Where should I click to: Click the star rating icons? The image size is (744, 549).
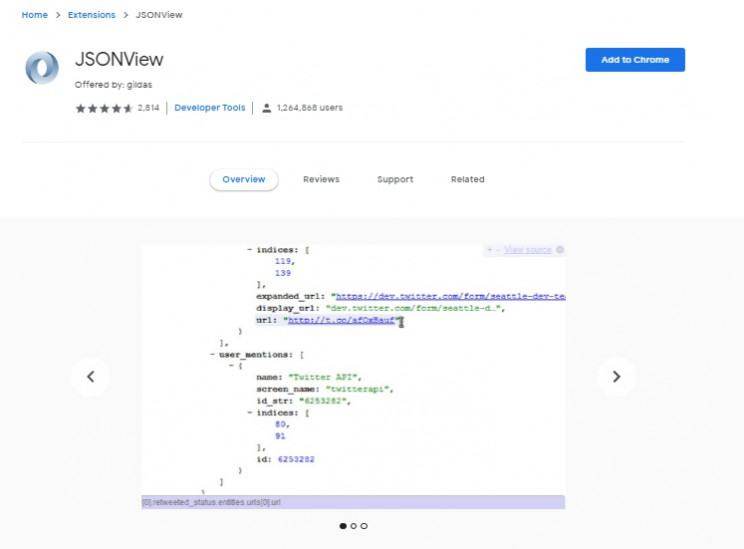(104, 108)
